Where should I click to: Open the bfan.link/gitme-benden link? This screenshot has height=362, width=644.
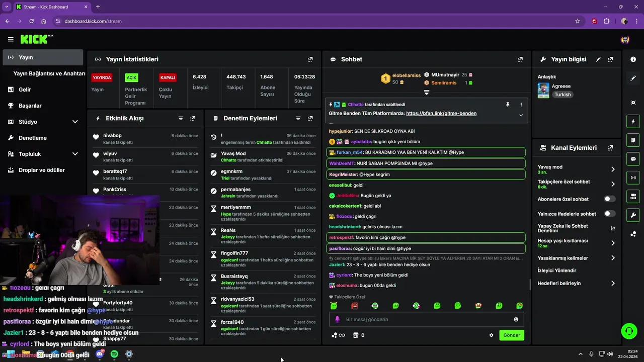(x=441, y=114)
